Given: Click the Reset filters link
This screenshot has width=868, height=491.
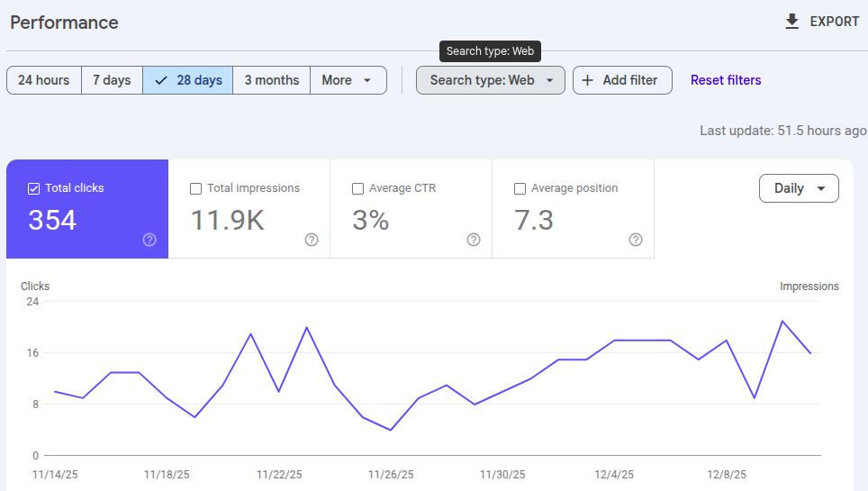Looking at the screenshot, I should point(726,80).
